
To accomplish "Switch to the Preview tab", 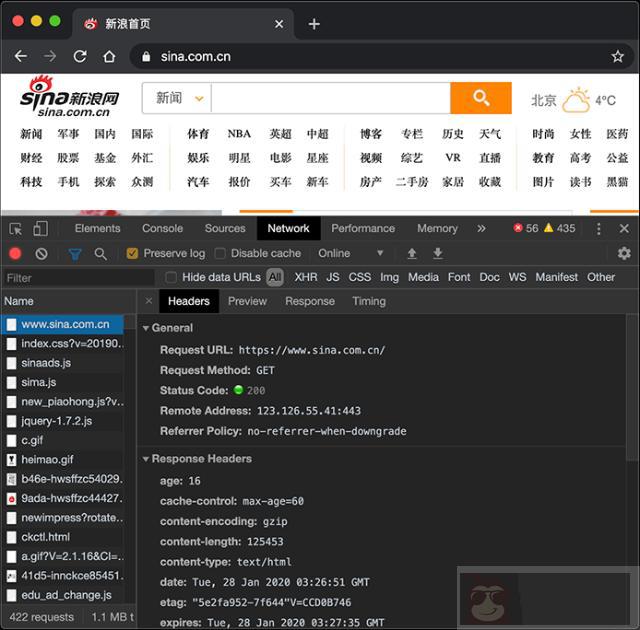I will (247, 301).
